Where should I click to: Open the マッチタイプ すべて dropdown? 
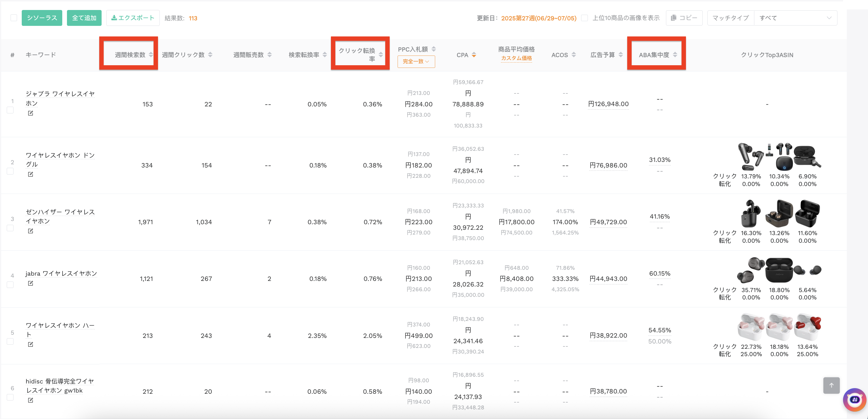795,18
